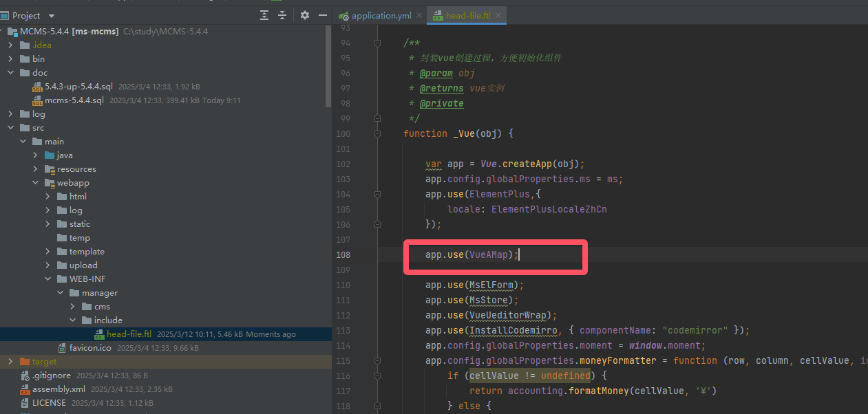Expand the java source folder
Viewport: 868px width, 414px height.
click(36, 155)
